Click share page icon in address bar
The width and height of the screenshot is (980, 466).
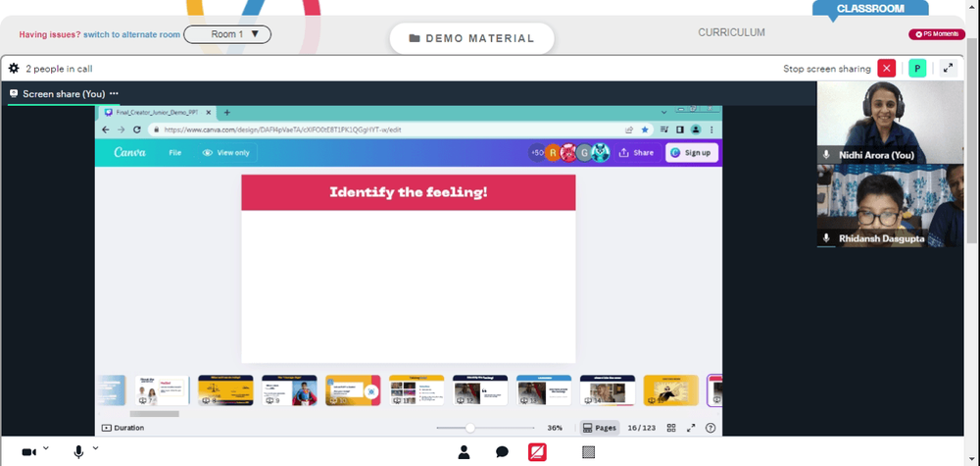(629, 129)
